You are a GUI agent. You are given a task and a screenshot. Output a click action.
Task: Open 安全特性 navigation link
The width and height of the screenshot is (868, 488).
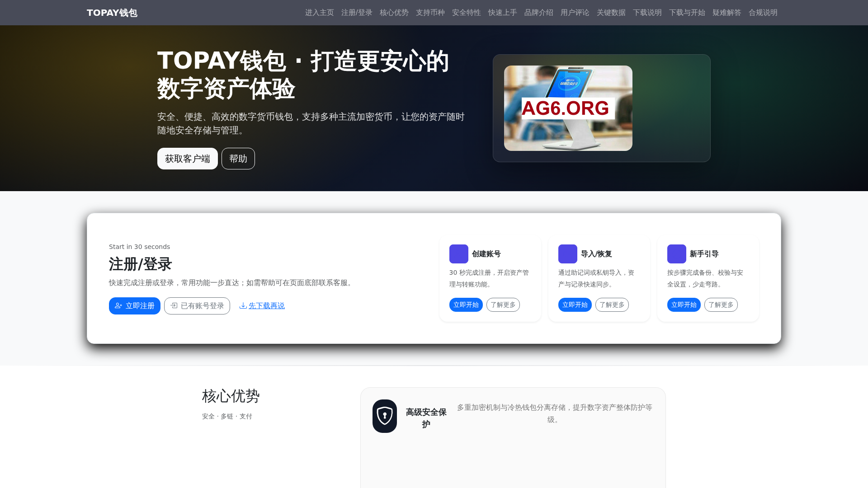pyautogui.click(x=466, y=13)
